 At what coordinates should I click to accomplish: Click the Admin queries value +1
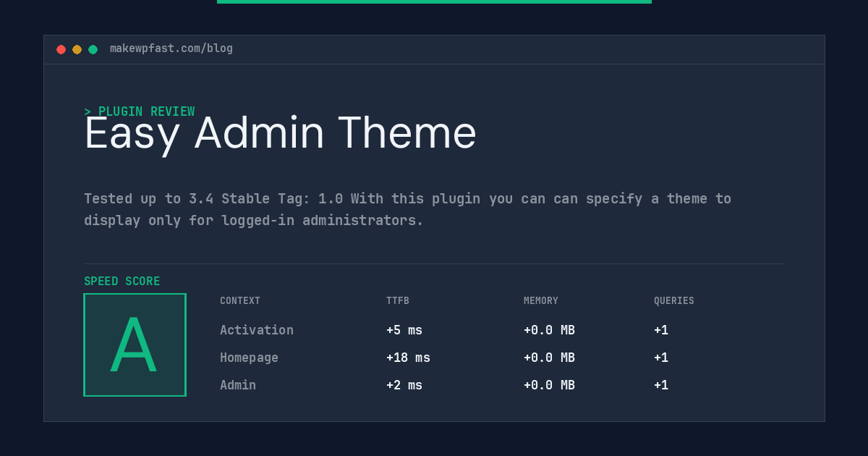click(x=661, y=385)
